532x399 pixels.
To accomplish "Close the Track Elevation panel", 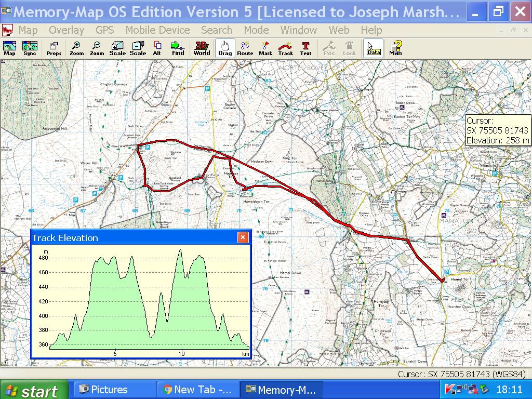I will 243,237.
